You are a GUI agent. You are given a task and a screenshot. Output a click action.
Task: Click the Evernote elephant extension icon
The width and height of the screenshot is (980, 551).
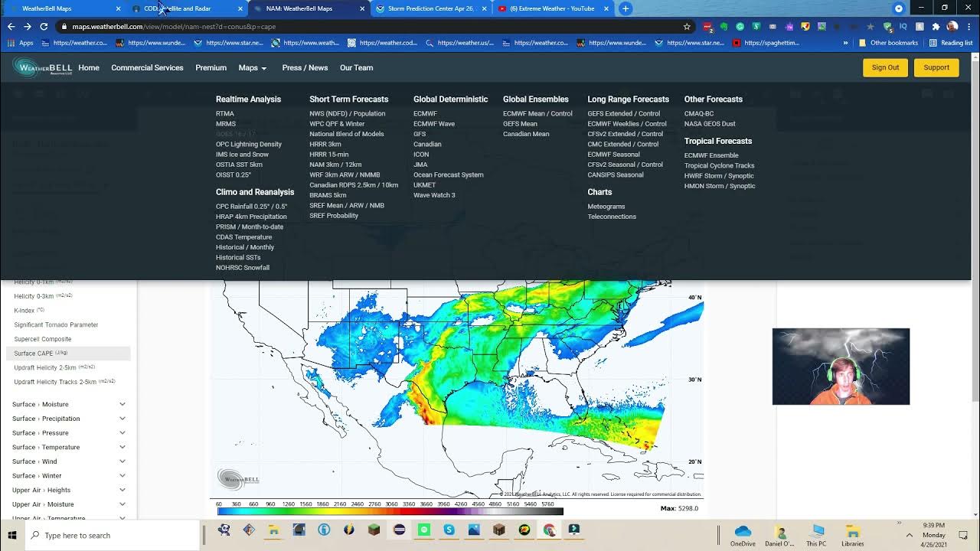(724, 26)
